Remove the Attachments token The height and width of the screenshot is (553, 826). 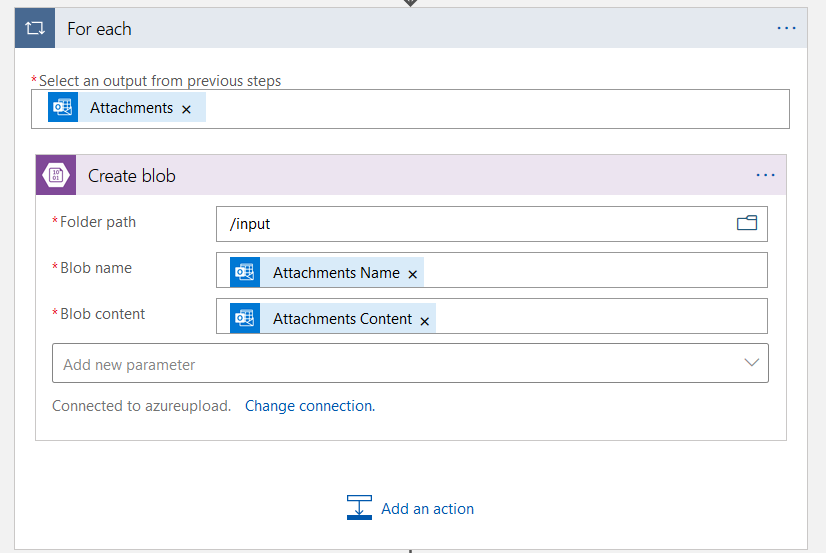186,109
